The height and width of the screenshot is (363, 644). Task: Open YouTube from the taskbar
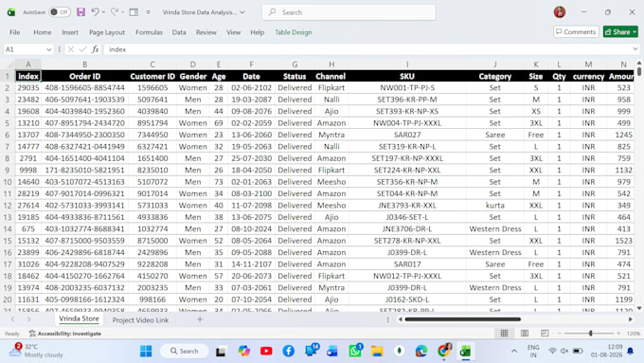click(x=266, y=351)
